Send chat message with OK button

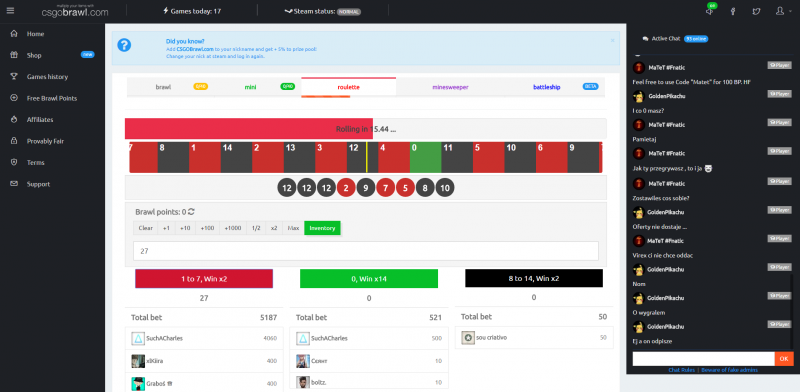click(784, 359)
